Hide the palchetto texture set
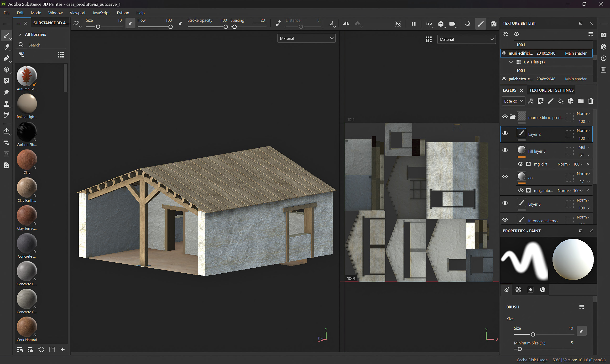Viewport: 610px width, 364px height. (504, 79)
